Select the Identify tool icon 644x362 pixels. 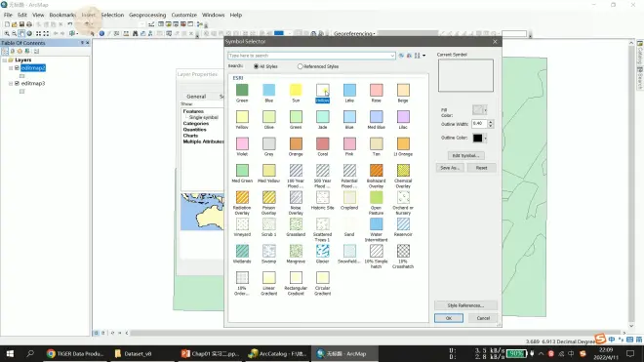[x=101, y=34]
